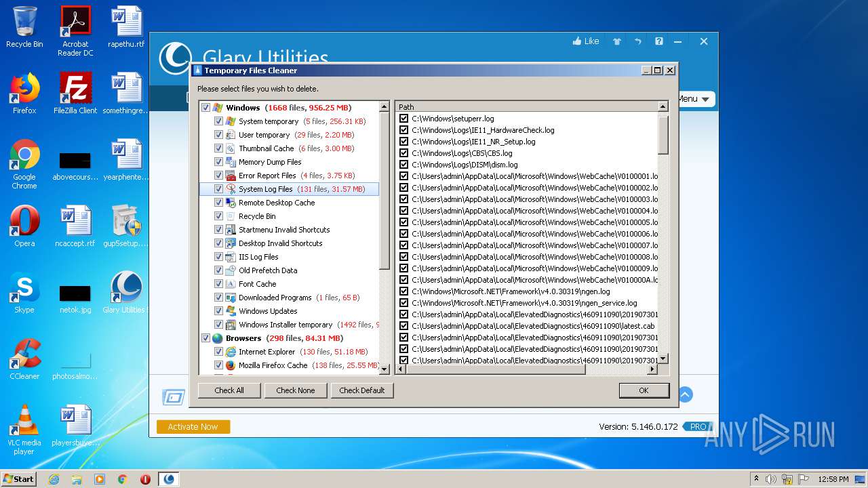Click the taskbar clock showing 12:58 PM
Screen dimensions: 868x488
pyautogui.click(x=833, y=479)
